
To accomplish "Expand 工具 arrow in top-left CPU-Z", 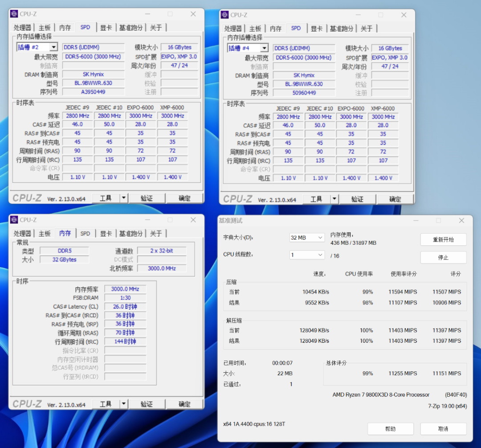I will point(124,198).
